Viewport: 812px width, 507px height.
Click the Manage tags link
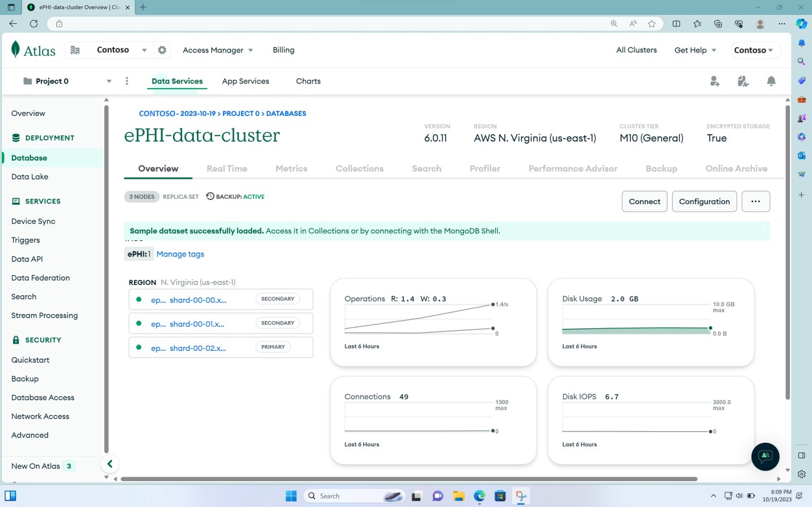coord(180,254)
